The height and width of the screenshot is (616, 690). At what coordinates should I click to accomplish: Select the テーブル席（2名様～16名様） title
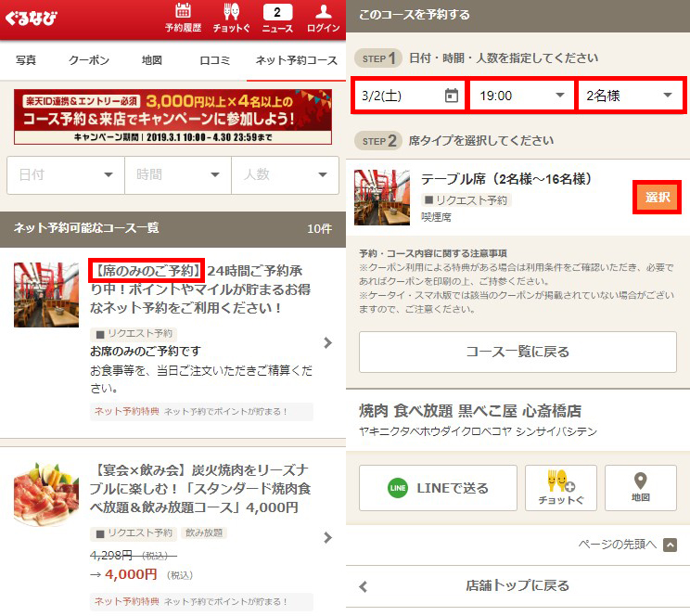click(x=506, y=179)
